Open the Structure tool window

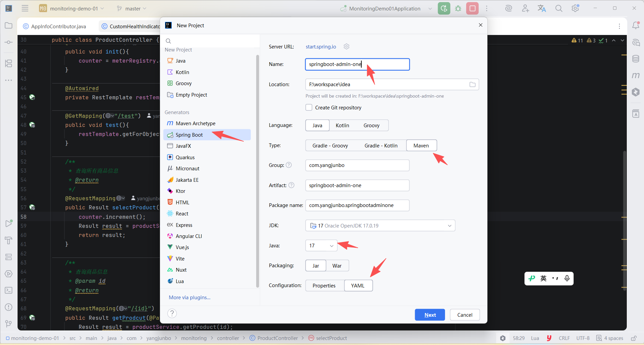pos(9,63)
